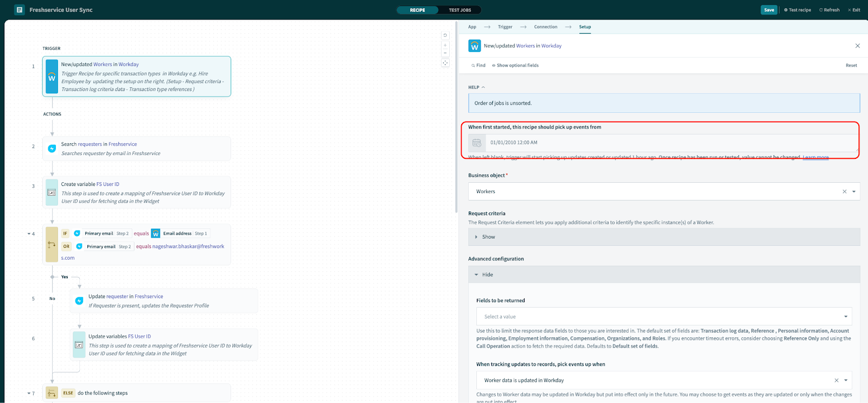The image size is (868, 403).
Task: Switch to the RECIPE view
Action: click(417, 10)
